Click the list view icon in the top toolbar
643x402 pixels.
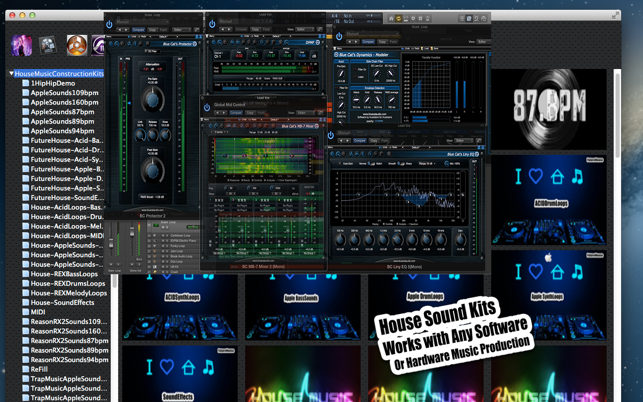pyautogui.click(x=462, y=18)
